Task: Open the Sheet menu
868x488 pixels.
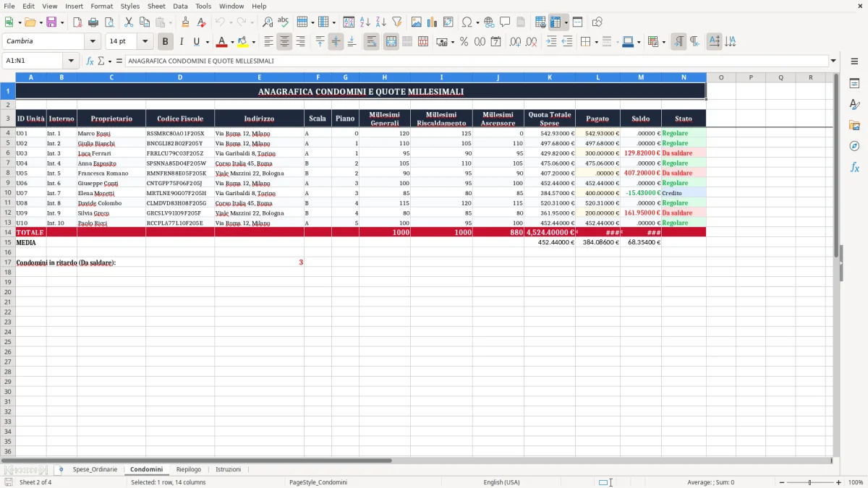Action: tap(156, 6)
